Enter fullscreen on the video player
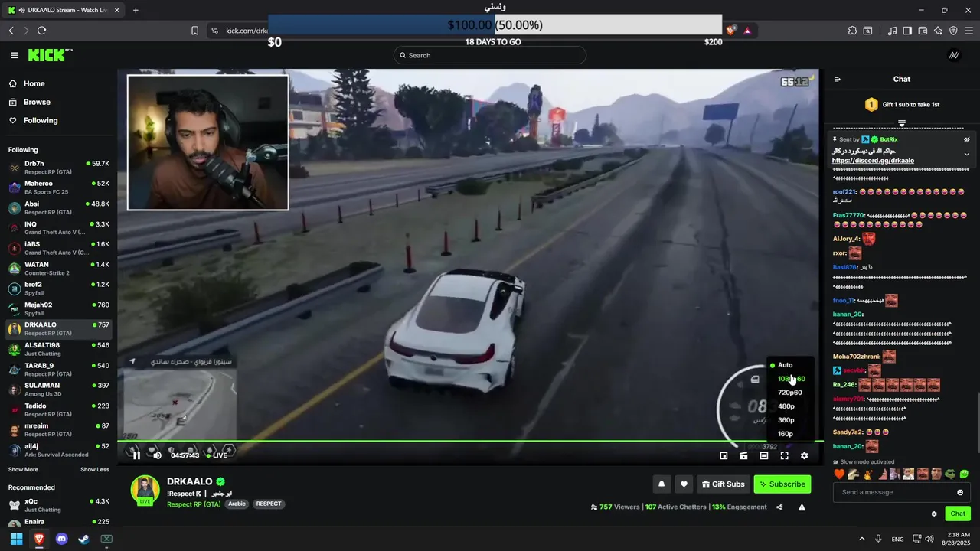This screenshot has height=551, width=980. pyautogui.click(x=784, y=456)
